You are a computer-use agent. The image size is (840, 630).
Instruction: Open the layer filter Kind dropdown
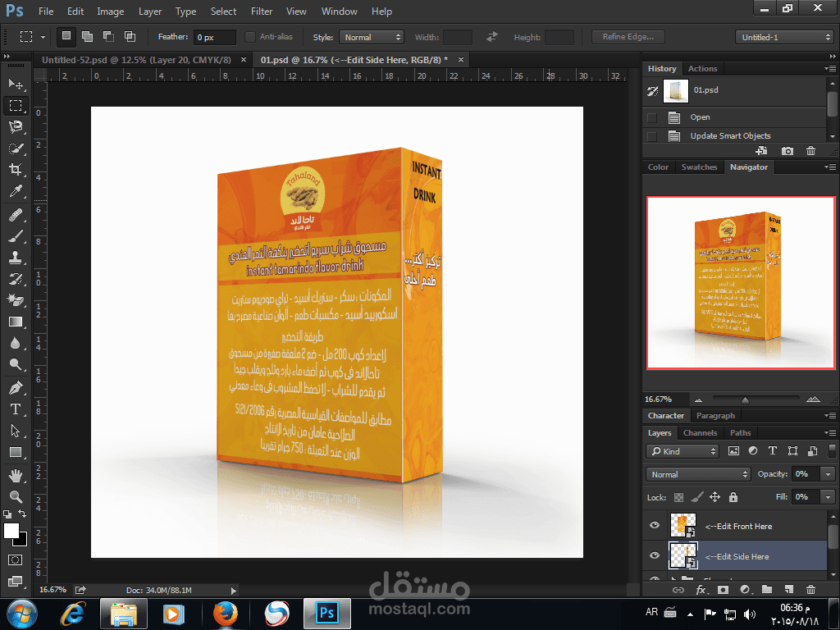(682, 451)
